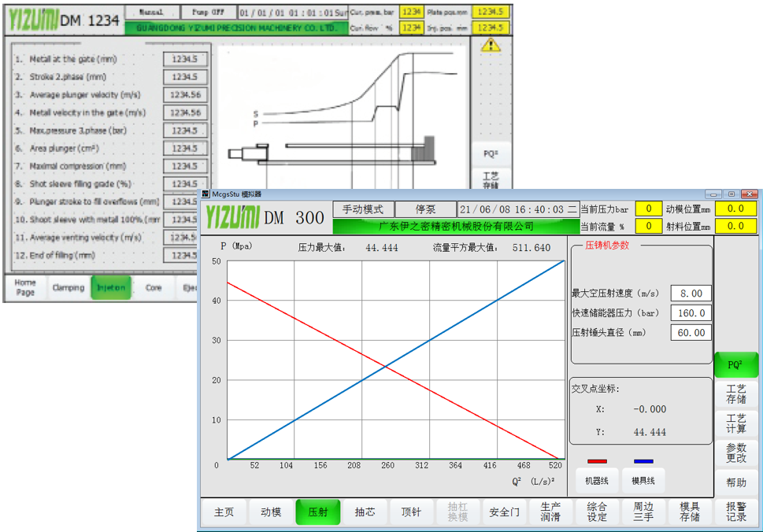Open 参数更改 from the side panel
763x532 pixels.
(x=736, y=453)
